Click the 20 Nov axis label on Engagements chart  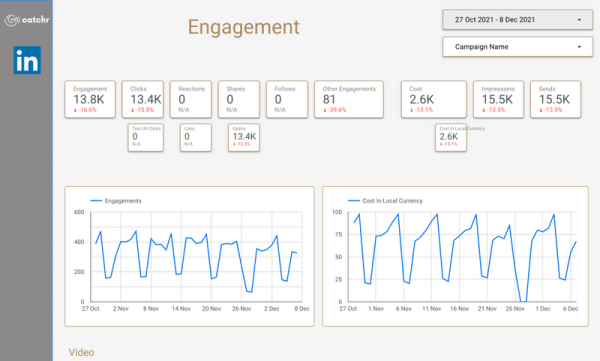pos(211,309)
